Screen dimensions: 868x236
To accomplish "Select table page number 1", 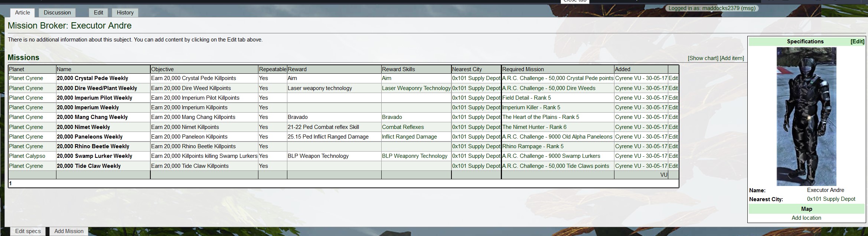I will tap(10, 183).
